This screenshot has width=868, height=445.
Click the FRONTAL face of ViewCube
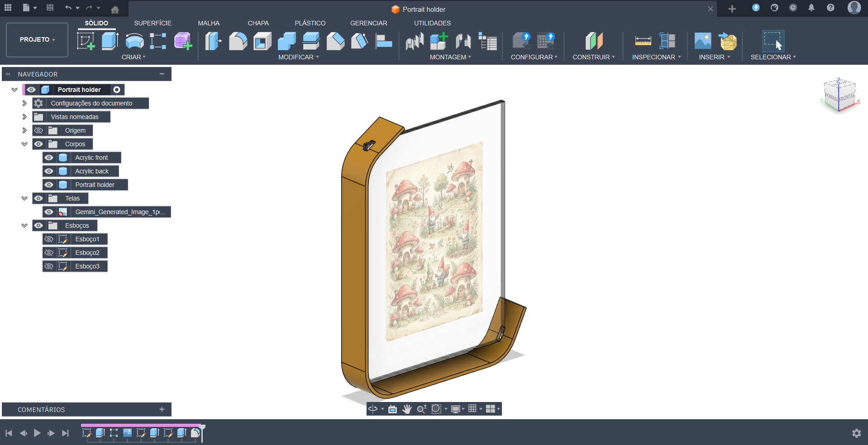coord(847,97)
